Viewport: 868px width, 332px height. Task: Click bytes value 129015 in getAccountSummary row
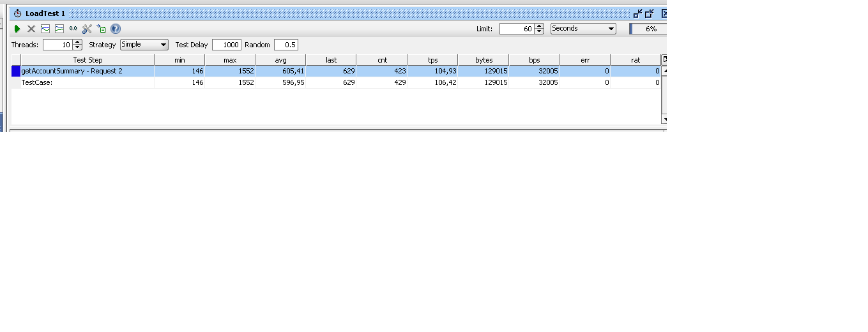(496, 71)
